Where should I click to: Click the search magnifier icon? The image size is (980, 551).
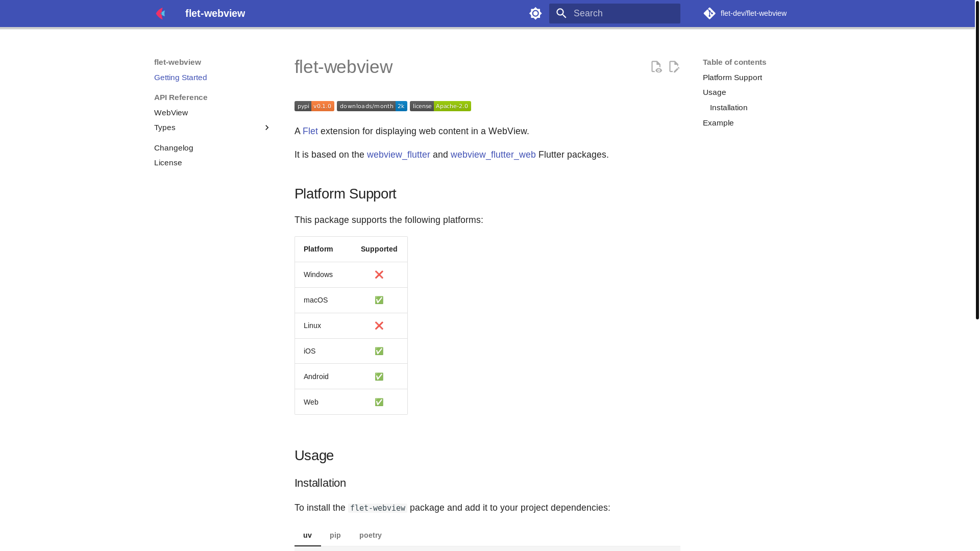point(561,13)
